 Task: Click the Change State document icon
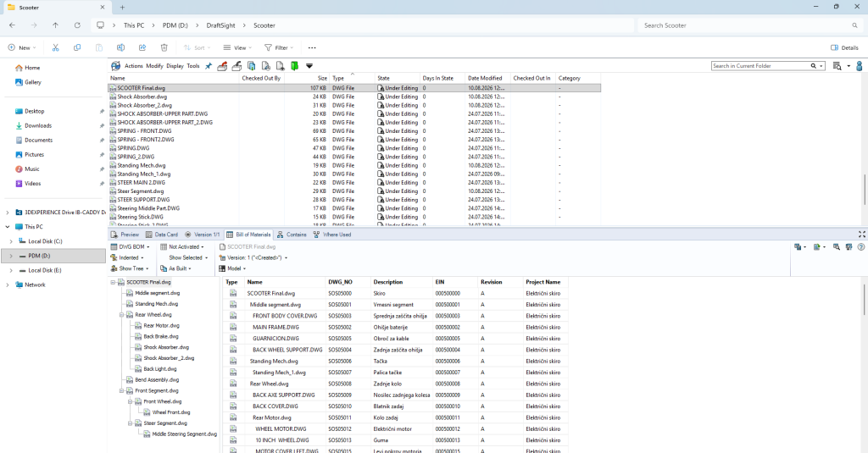click(x=265, y=66)
